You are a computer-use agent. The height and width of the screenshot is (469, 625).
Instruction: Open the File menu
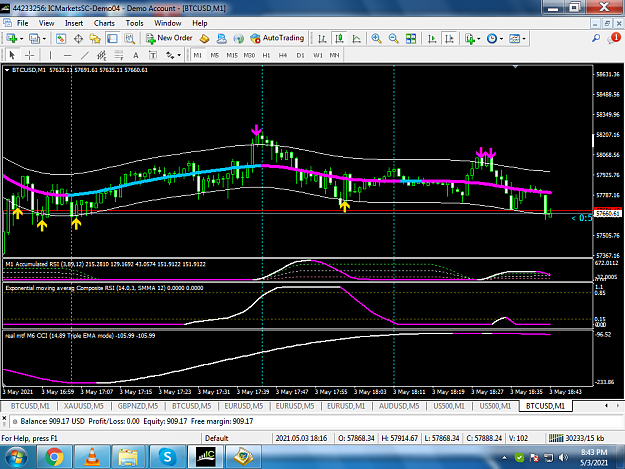pos(22,23)
